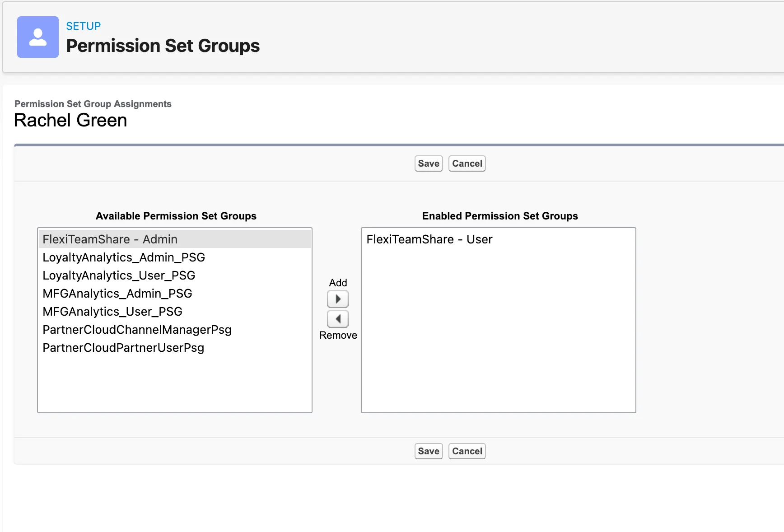Select LoyaltyAnalytics_User_PSG permission set group
784x532 pixels.
tap(118, 275)
